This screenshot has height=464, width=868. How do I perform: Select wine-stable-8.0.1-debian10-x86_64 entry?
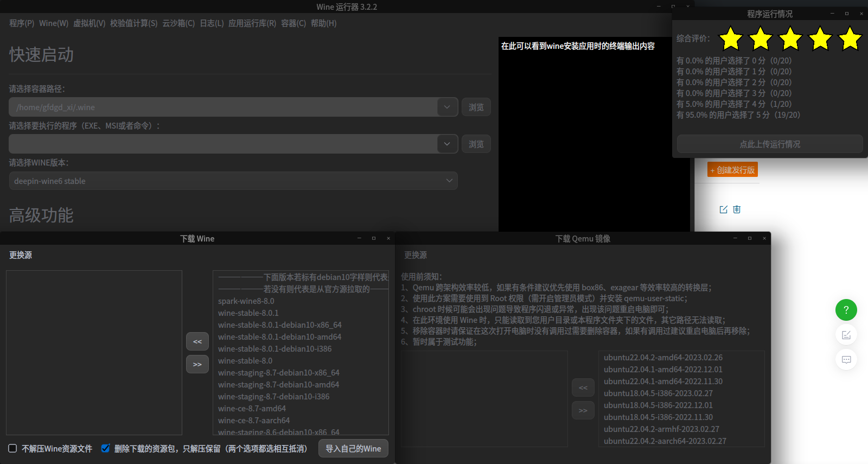point(280,325)
